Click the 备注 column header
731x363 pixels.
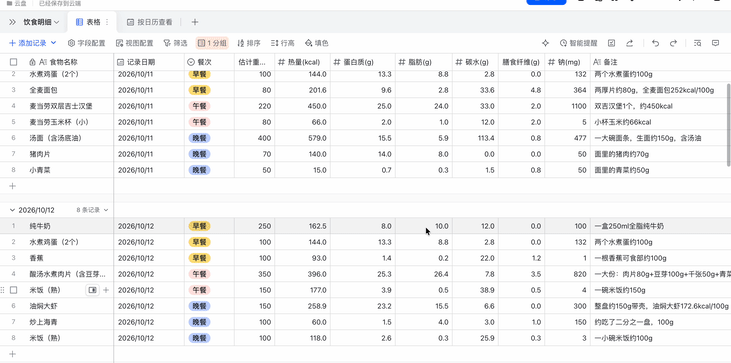pyautogui.click(x=660, y=62)
